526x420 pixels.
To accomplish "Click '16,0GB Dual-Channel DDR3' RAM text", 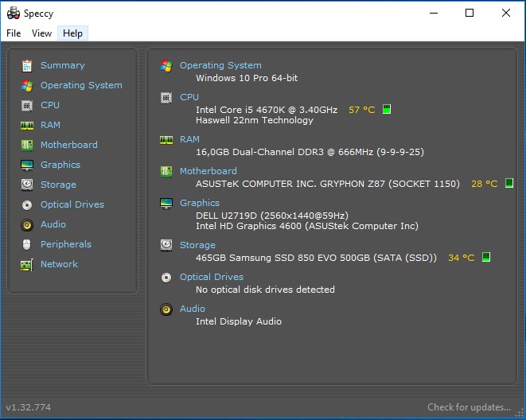I will coord(260,152).
